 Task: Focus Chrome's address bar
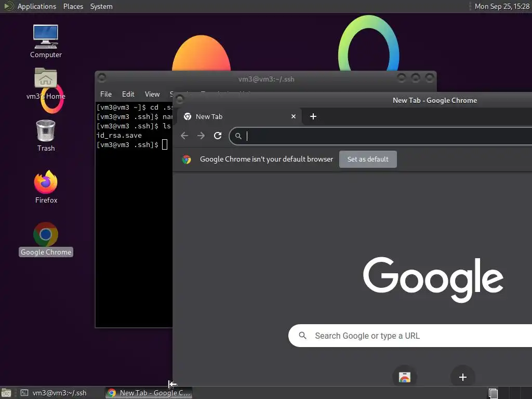pos(381,136)
